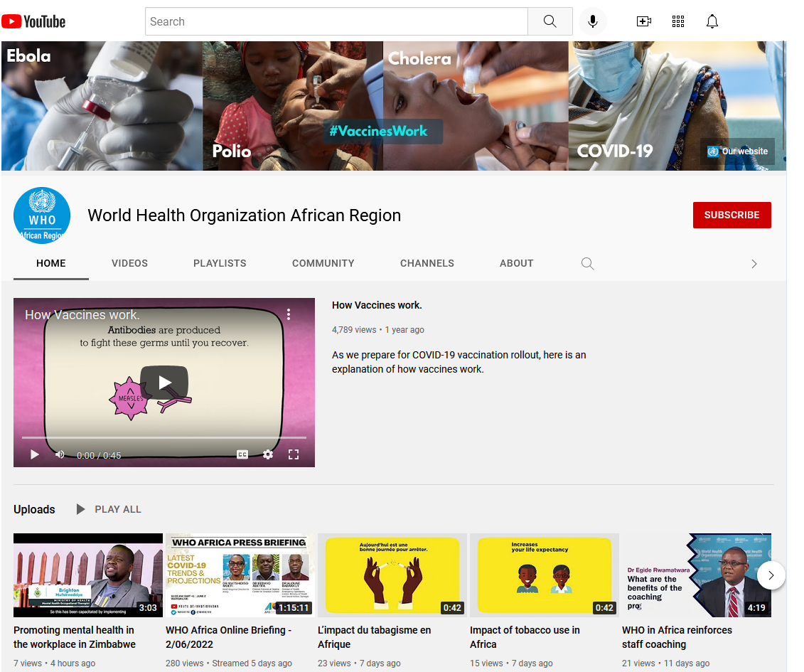
Task: Search within the channel magnifier
Action: tap(588, 264)
